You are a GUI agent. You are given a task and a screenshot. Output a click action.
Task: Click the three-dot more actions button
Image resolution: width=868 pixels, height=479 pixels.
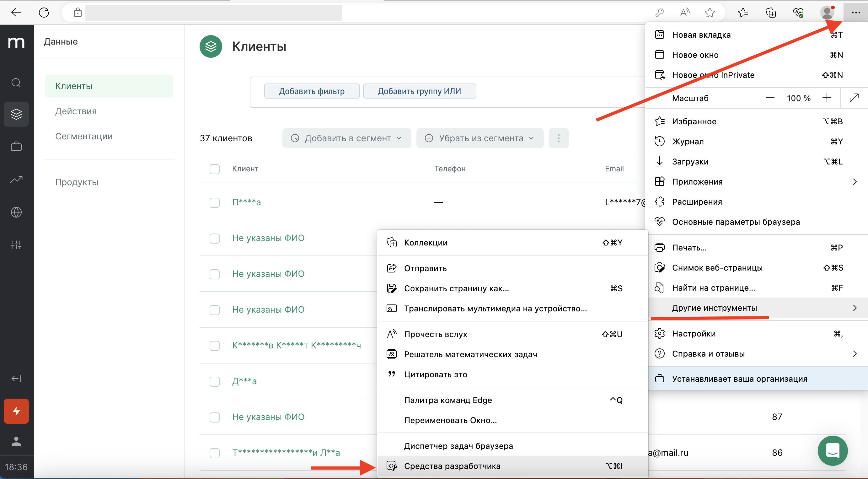click(559, 138)
